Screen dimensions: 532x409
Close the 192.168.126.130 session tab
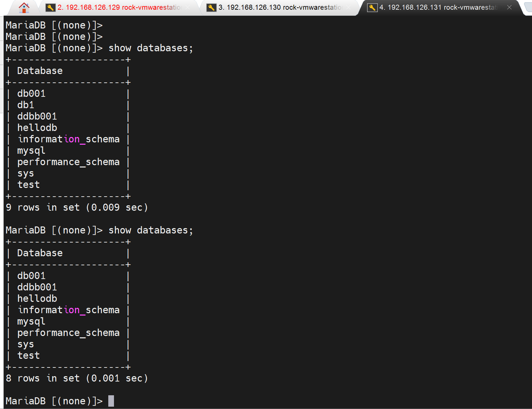(349, 7)
